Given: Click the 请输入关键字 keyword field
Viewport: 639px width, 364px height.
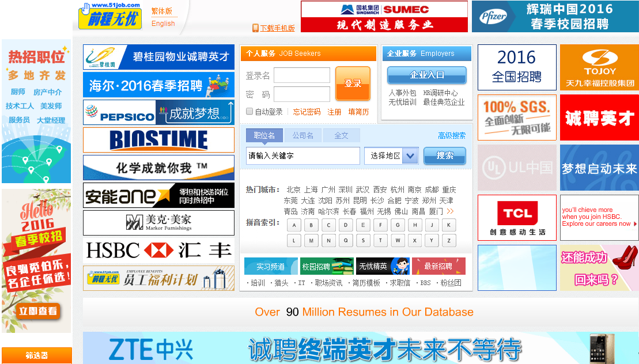Looking at the screenshot, I should point(303,156).
